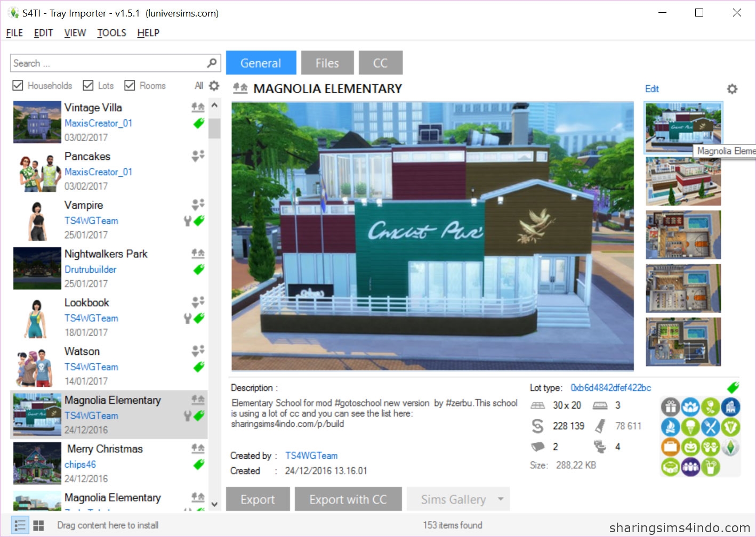Click the wrench icon on Vampire row

tap(188, 221)
